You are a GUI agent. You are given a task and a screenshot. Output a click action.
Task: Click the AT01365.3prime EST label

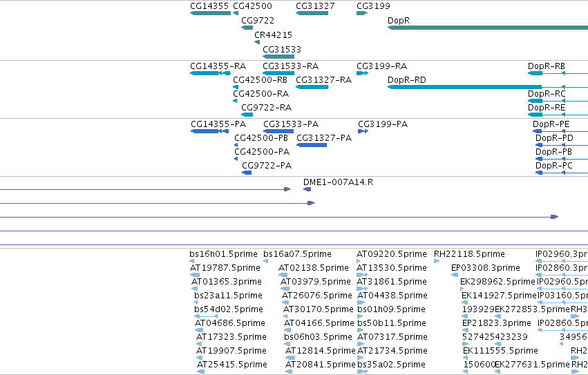(227, 282)
